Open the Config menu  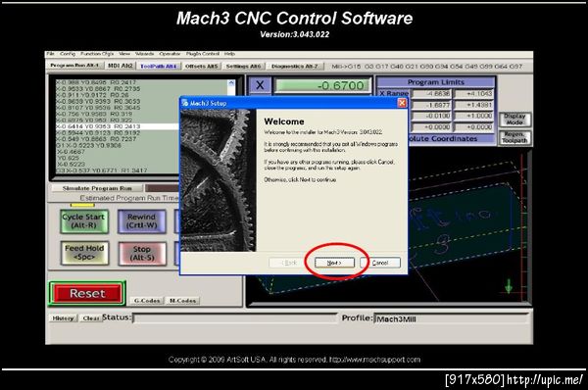point(67,54)
